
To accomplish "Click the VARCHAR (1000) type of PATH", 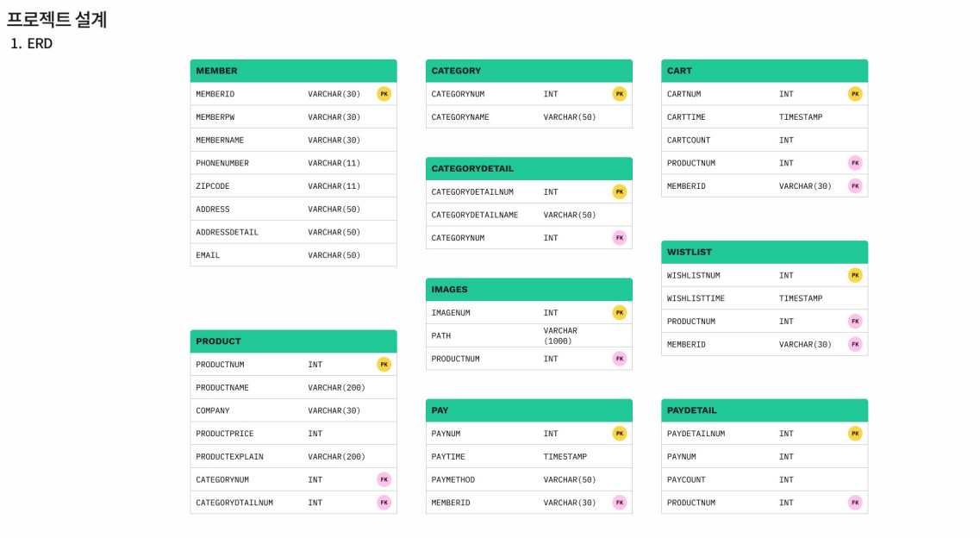I will click(x=560, y=335).
